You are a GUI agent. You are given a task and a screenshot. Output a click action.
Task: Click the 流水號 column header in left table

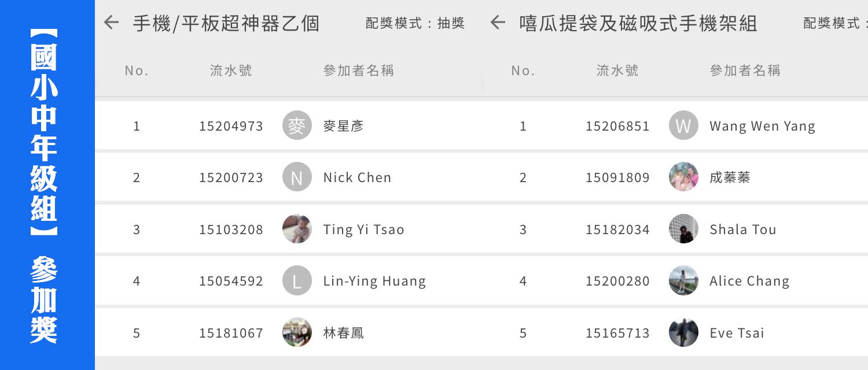point(231,71)
